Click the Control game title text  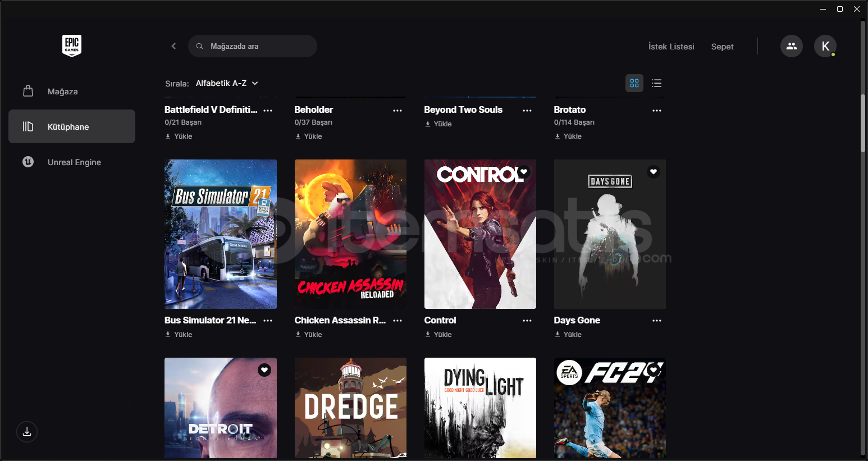pos(440,320)
